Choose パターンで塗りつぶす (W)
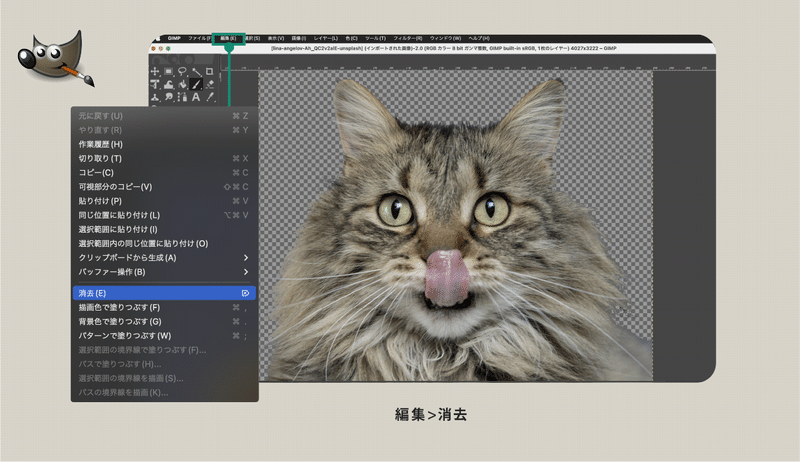This screenshot has width=800, height=462. (x=164, y=336)
